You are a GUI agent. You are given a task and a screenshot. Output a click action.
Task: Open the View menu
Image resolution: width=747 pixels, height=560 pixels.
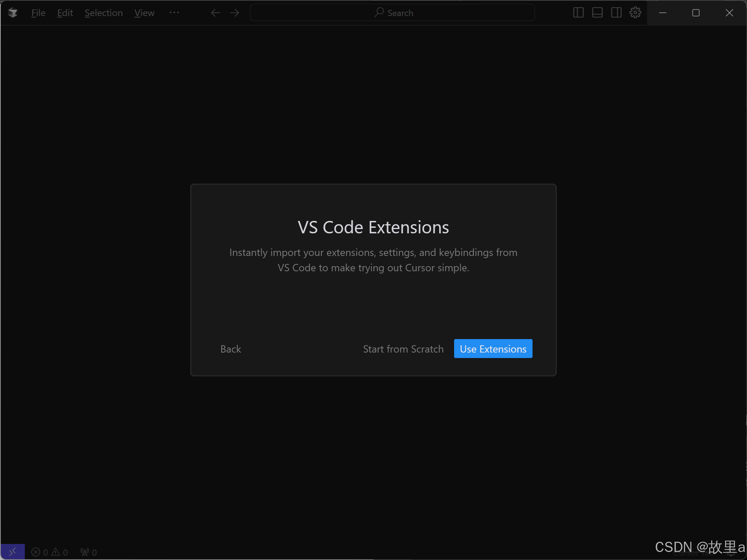[x=144, y=13]
